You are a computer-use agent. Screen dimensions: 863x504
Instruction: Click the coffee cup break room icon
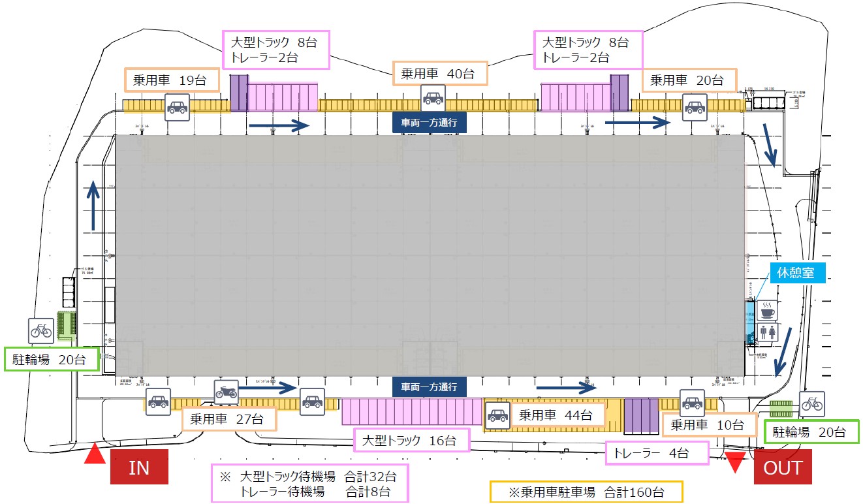[767, 309]
